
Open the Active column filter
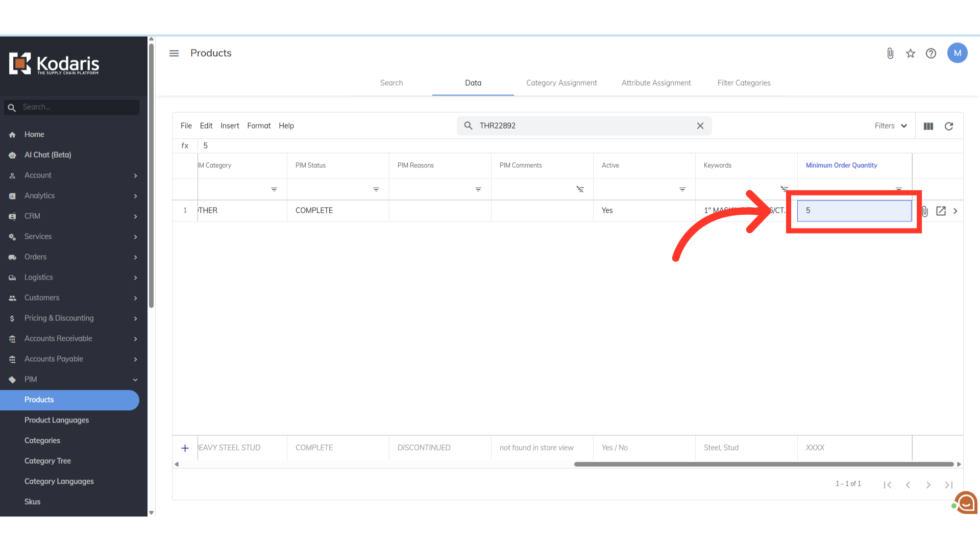(682, 189)
